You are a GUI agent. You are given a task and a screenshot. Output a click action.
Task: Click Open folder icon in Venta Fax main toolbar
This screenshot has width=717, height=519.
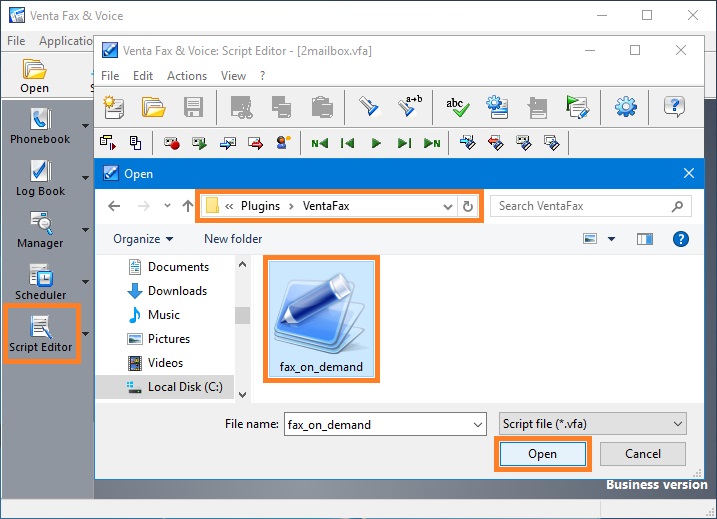click(34, 75)
